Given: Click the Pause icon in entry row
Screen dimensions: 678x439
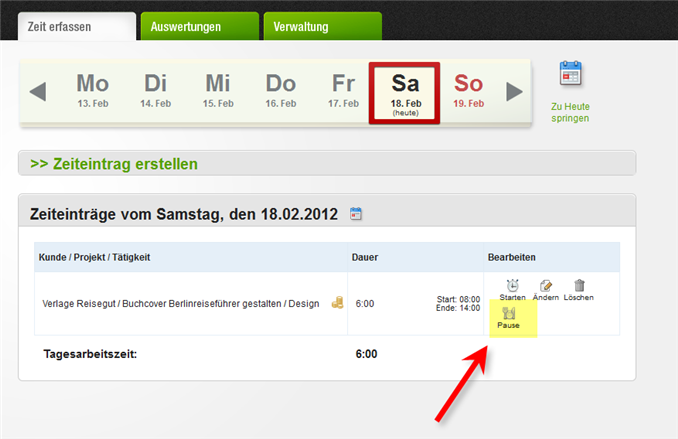Looking at the screenshot, I should pos(508,313).
